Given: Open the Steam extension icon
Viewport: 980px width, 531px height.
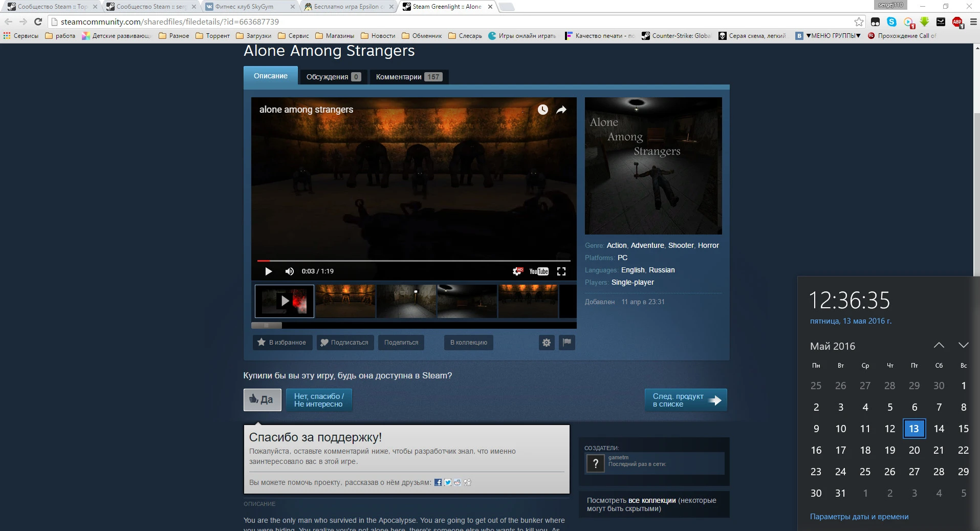Looking at the screenshot, I should pyautogui.click(x=941, y=22).
